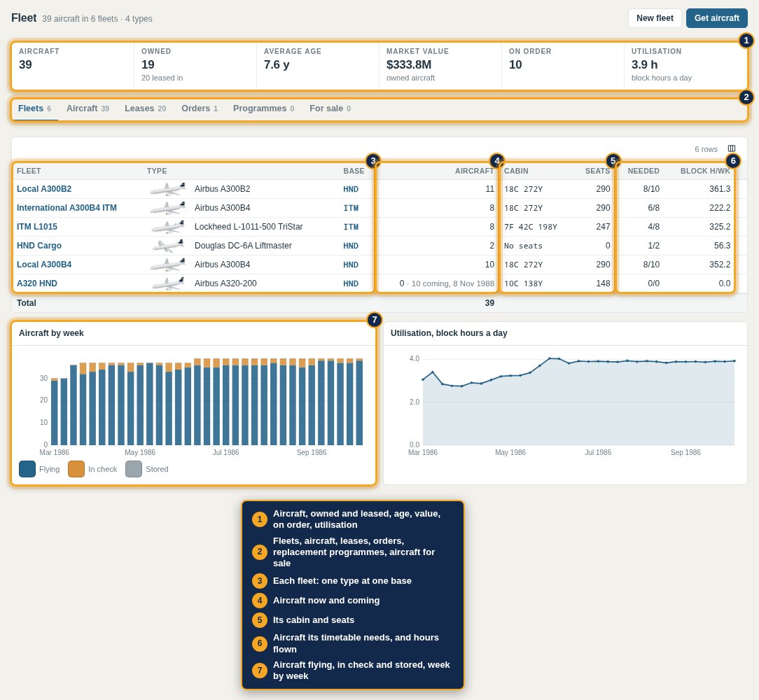Click the HND base in HND Cargo row
This screenshot has width=759, height=700.
click(351, 246)
